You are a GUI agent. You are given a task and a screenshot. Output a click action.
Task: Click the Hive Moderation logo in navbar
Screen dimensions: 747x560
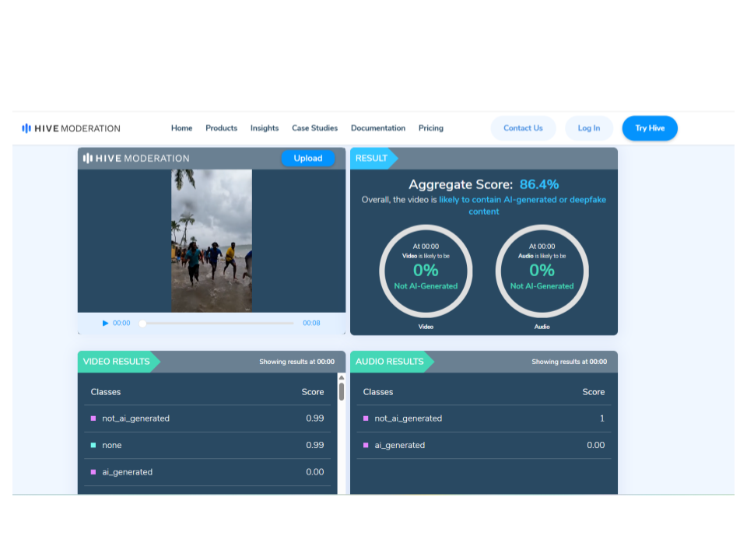pyautogui.click(x=71, y=128)
